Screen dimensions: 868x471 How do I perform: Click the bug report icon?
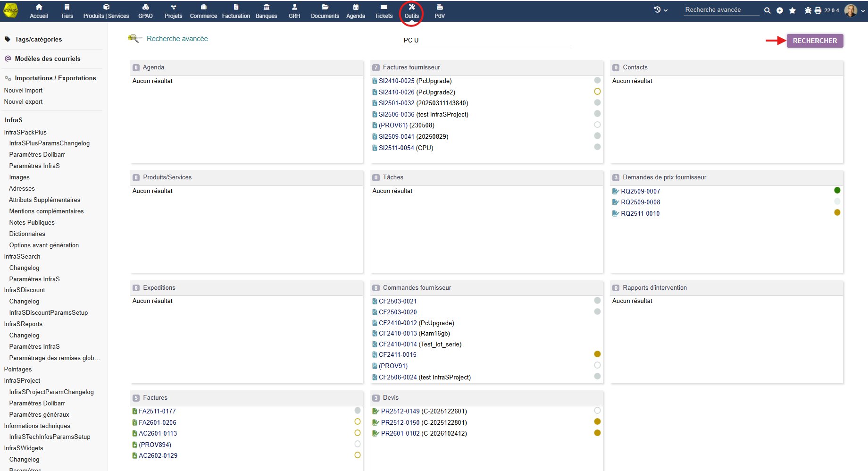click(808, 10)
